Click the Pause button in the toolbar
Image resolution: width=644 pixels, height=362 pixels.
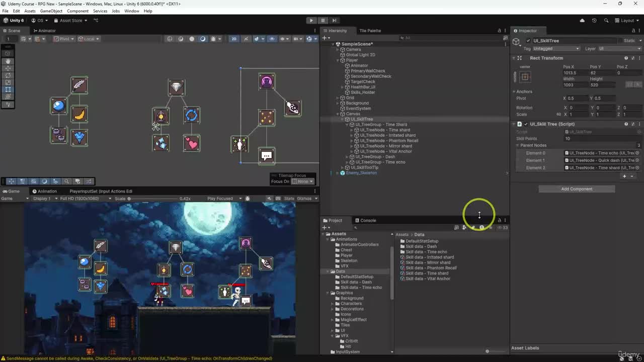click(323, 21)
